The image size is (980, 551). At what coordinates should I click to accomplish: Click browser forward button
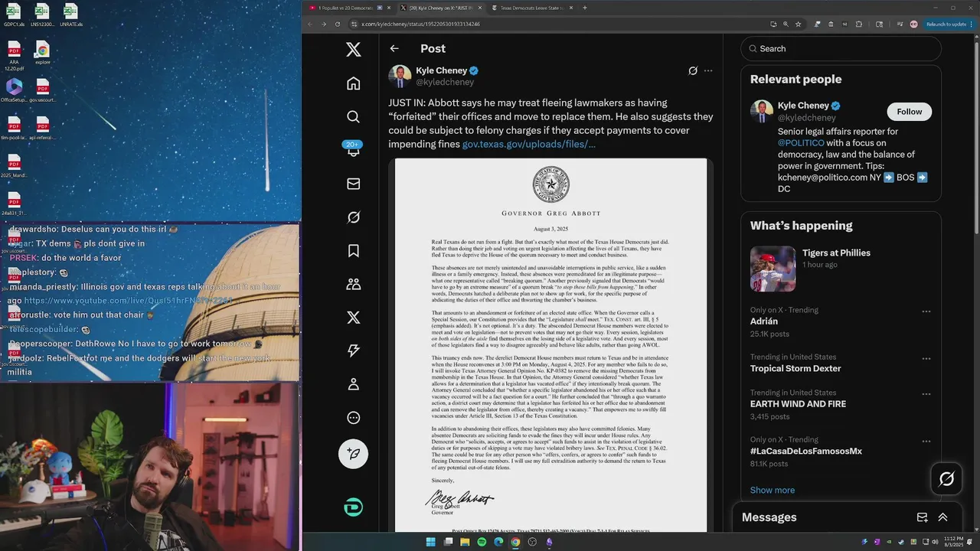(323, 24)
